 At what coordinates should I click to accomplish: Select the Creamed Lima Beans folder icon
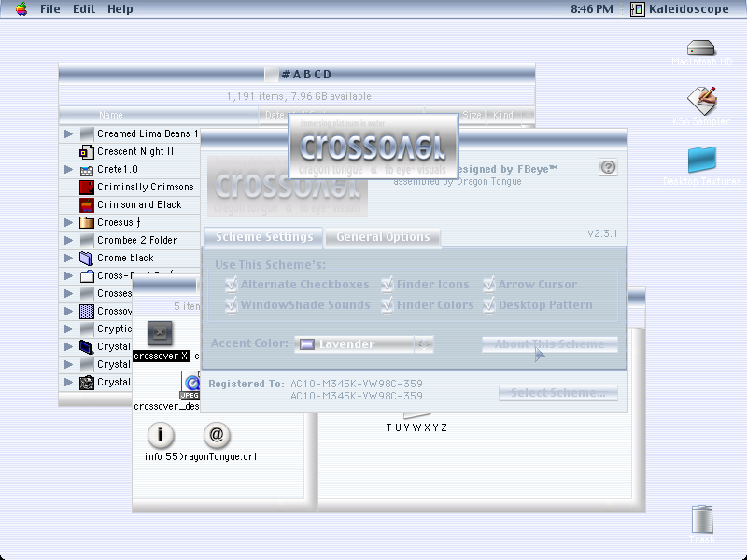[87, 133]
